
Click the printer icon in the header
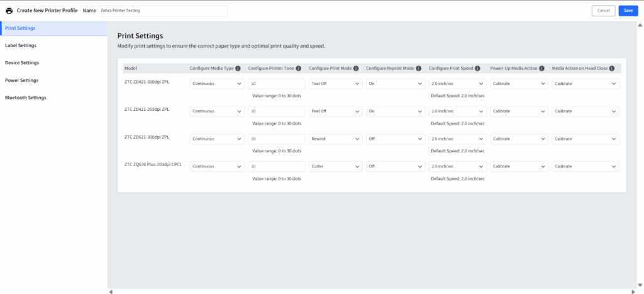pyautogui.click(x=9, y=11)
